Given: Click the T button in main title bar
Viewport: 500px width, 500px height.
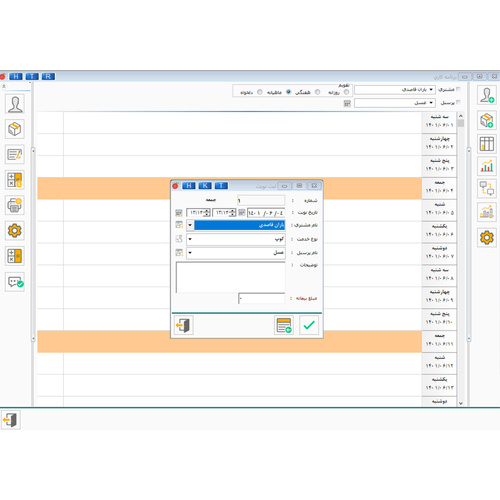Looking at the screenshot, I should coord(32,77).
